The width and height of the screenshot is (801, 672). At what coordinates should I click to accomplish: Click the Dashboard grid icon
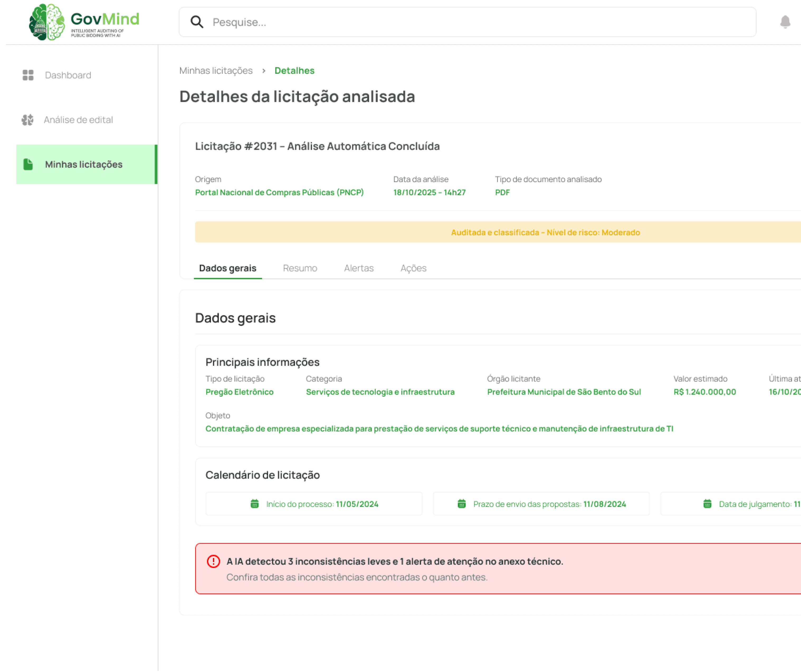coord(28,75)
